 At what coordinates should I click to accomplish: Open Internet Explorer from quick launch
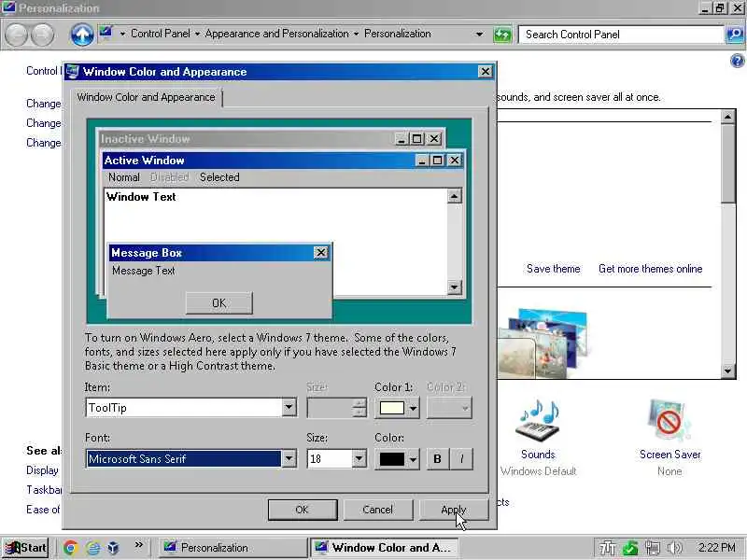pos(92,548)
